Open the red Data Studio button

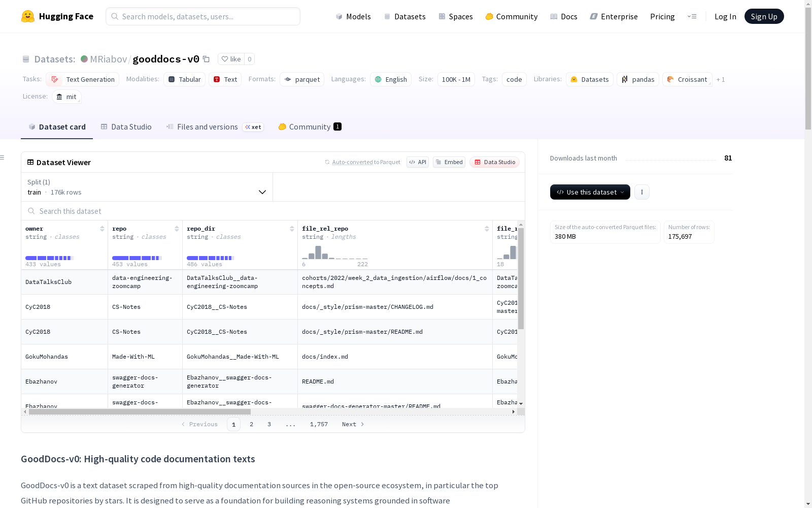494,162
